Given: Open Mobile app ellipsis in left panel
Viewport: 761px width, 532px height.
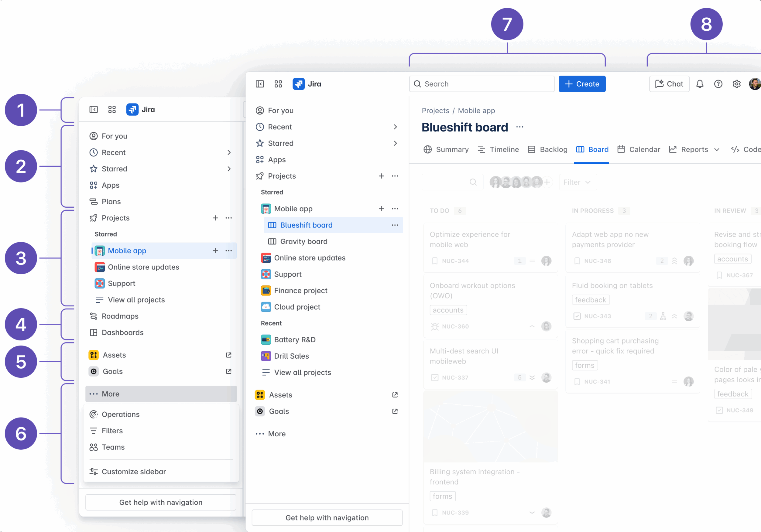Looking at the screenshot, I should (228, 251).
